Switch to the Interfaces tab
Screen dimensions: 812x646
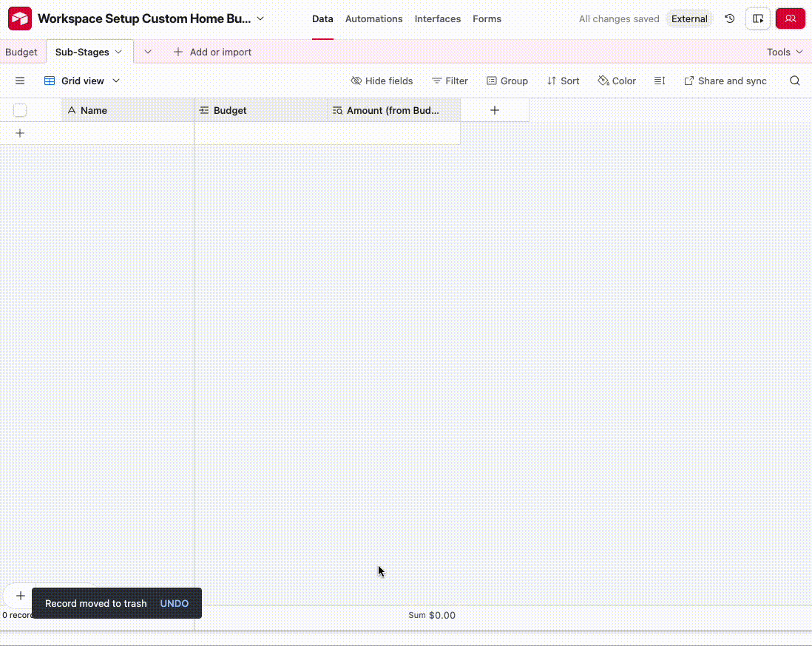(x=437, y=18)
